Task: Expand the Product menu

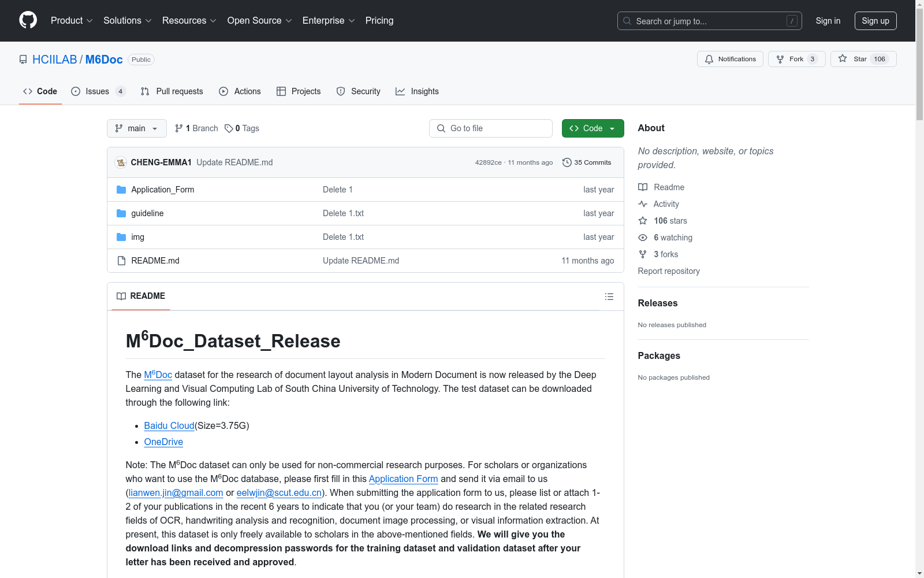Action: (x=72, y=21)
